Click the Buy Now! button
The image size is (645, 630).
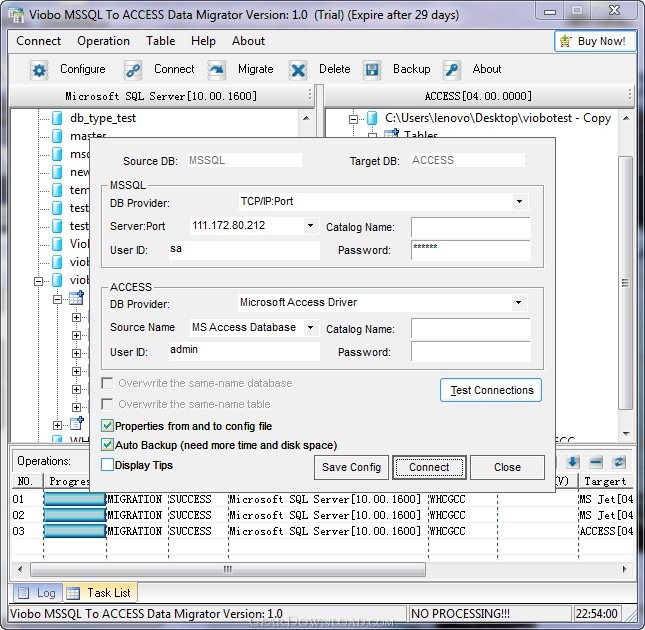point(595,41)
